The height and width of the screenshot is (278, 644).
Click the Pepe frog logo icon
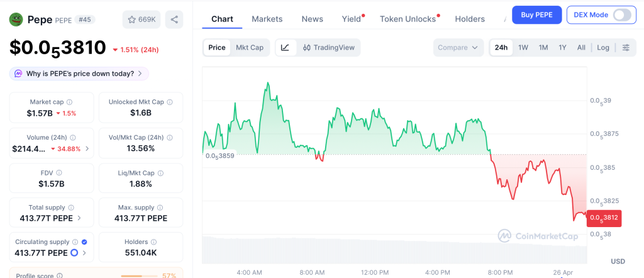point(16,19)
